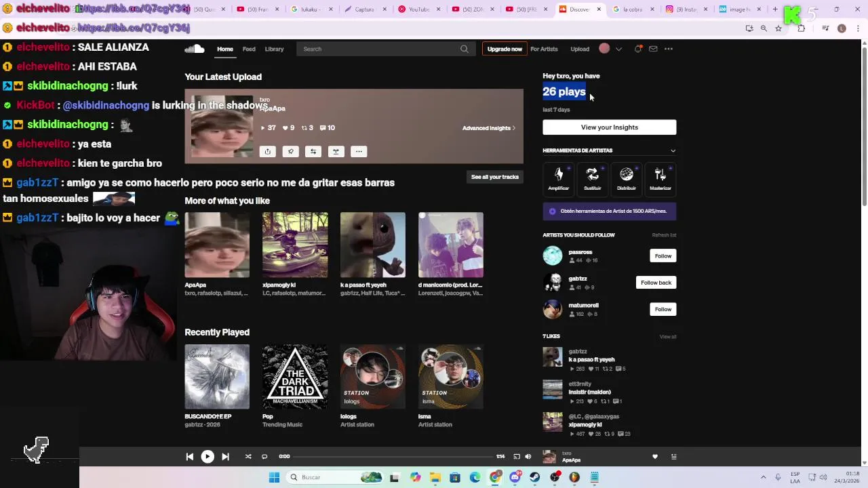The image size is (868, 488).
Task: Click the Steam icon in the taskbar
Action: [x=535, y=477]
